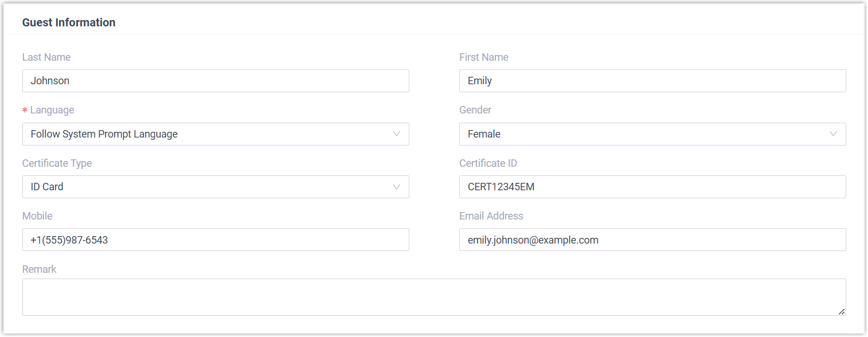868x337 pixels.
Task: Select the Email Address input field
Action: (652, 240)
